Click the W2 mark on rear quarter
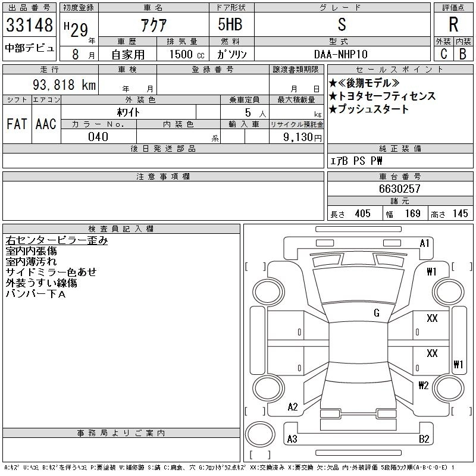Screen dimensions: 476x476 click(x=424, y=385)
